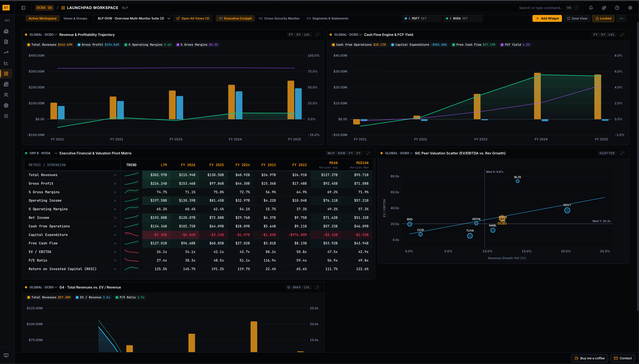The width and height of the screenshot is (639, 364).
Task: Open settings gear in top bar
Action: [630, 8]
